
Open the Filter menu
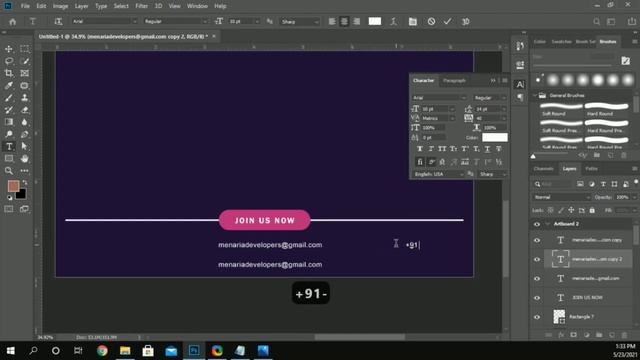pos(142,6)
